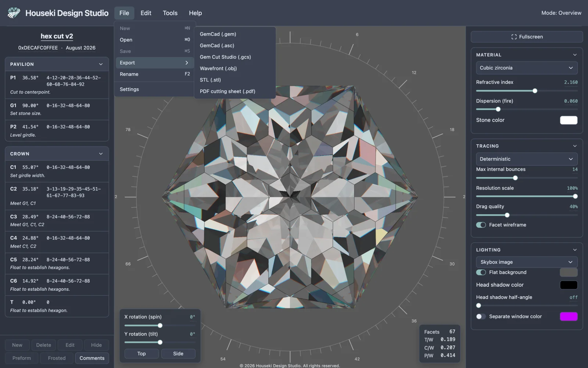The image size is (588, 368).
Task: Select Rename in the File menu
Action: coord(155,74)
